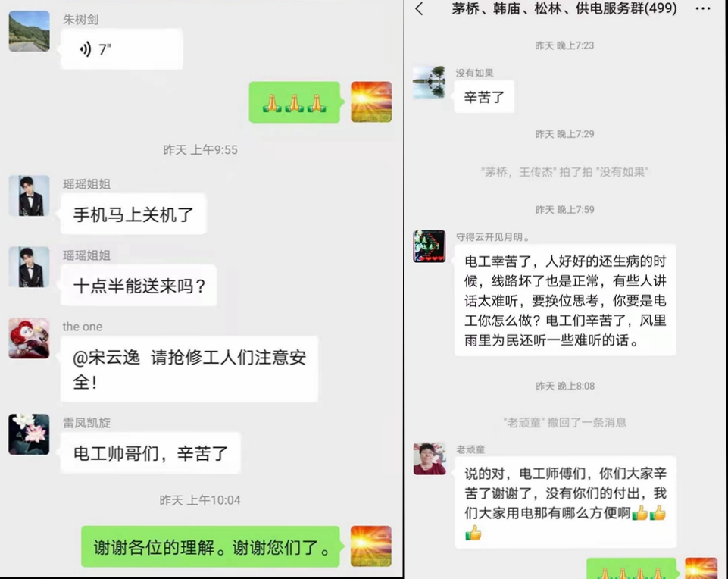
Task: Tap 老顽童's profile photo
Action: tap(430, 459)
